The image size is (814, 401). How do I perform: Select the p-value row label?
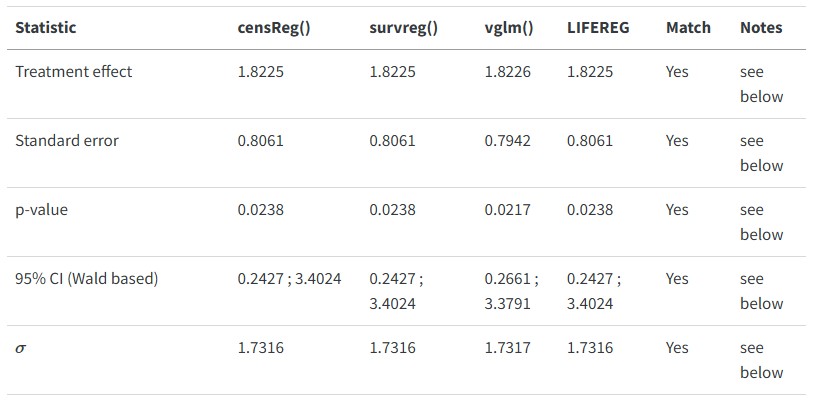(x=43, y=210)
